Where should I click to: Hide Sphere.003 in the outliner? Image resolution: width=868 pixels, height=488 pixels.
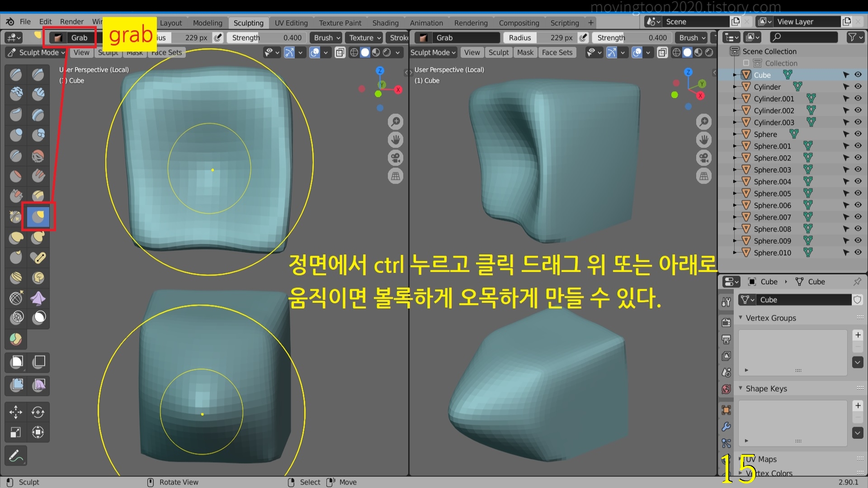click(x=858, y=169)
